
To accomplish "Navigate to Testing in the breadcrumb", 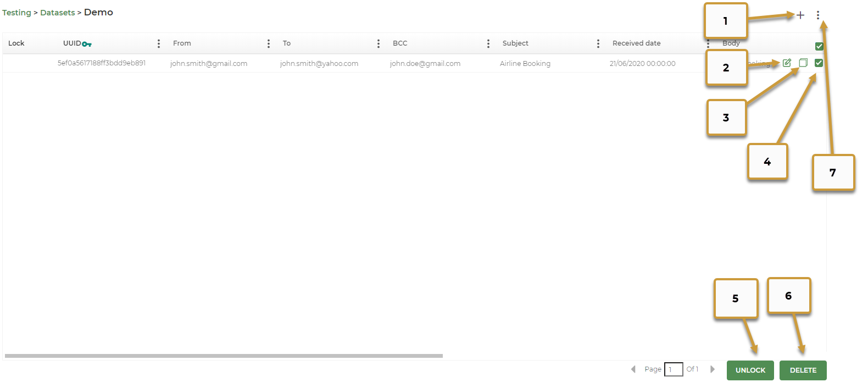I will tap(16, 13).
